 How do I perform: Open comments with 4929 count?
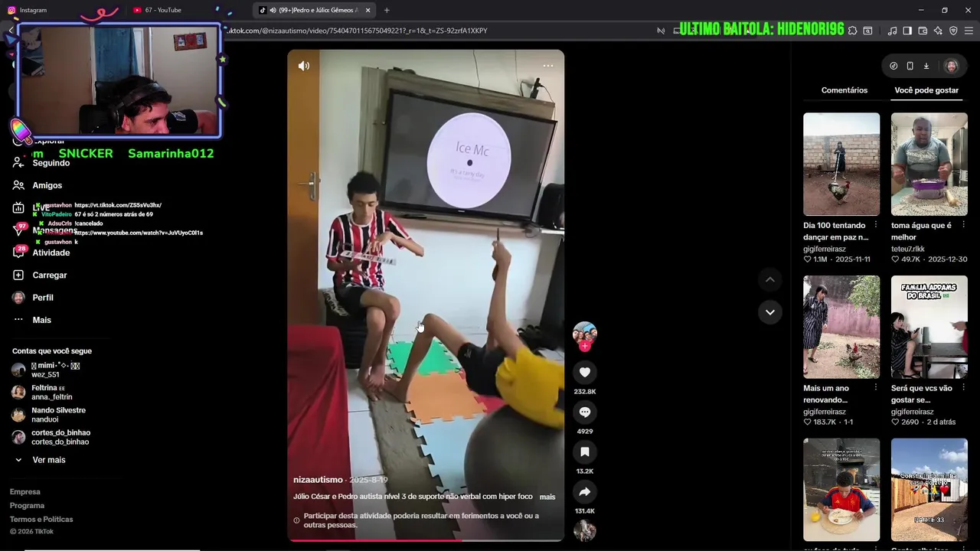pos(585,412)
